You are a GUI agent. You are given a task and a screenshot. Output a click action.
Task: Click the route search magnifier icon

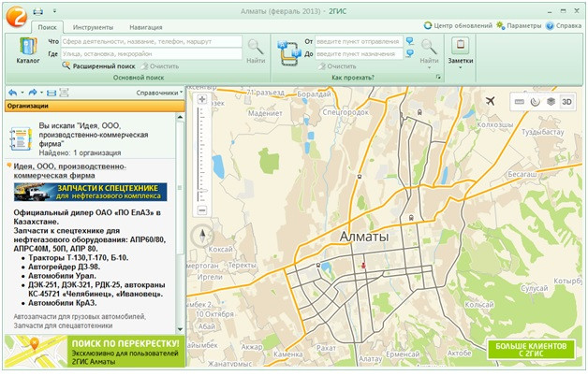[429, 48]
